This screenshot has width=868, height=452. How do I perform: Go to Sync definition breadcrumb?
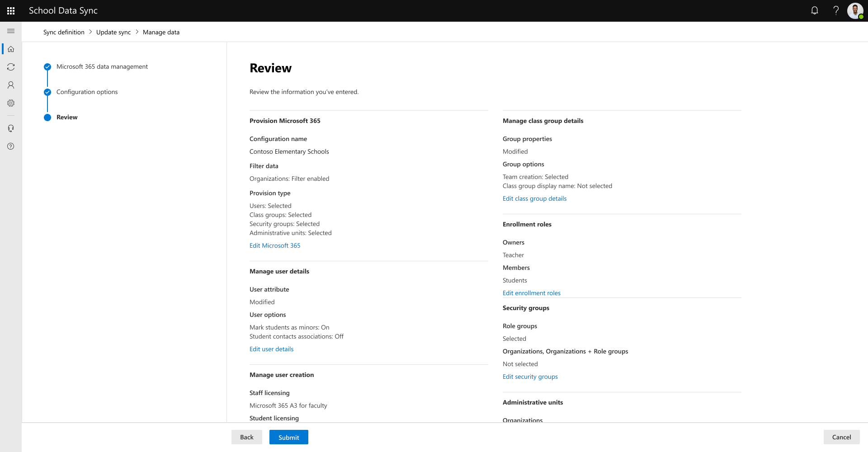click(x=64, y=32)
